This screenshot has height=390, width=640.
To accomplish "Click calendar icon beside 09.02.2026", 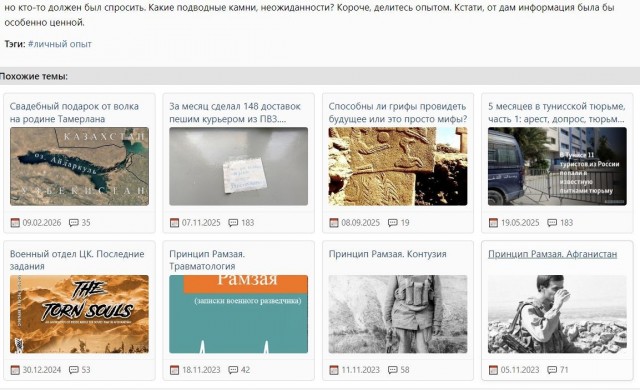I will click(x=15, y=223).
